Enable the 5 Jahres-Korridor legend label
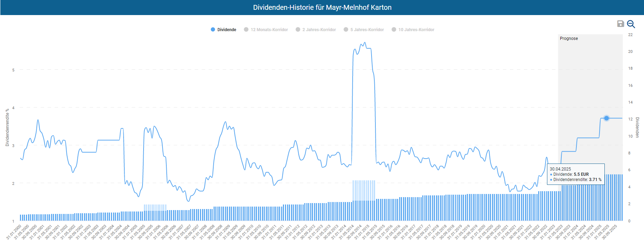The width and height of the screenshot is (644, 243). pos(367,30)
